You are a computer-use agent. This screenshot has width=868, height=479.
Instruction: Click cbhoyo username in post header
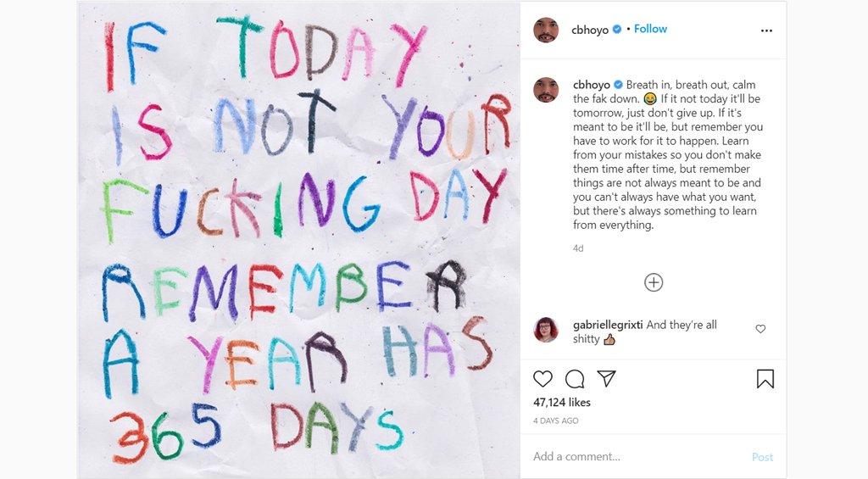590,30
